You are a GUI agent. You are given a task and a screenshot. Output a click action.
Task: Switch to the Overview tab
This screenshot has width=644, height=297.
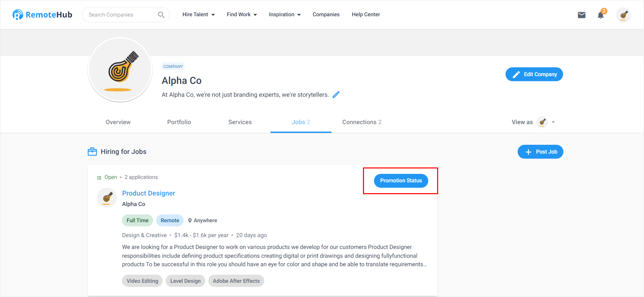pyautogui.click(x=118, y=122)
